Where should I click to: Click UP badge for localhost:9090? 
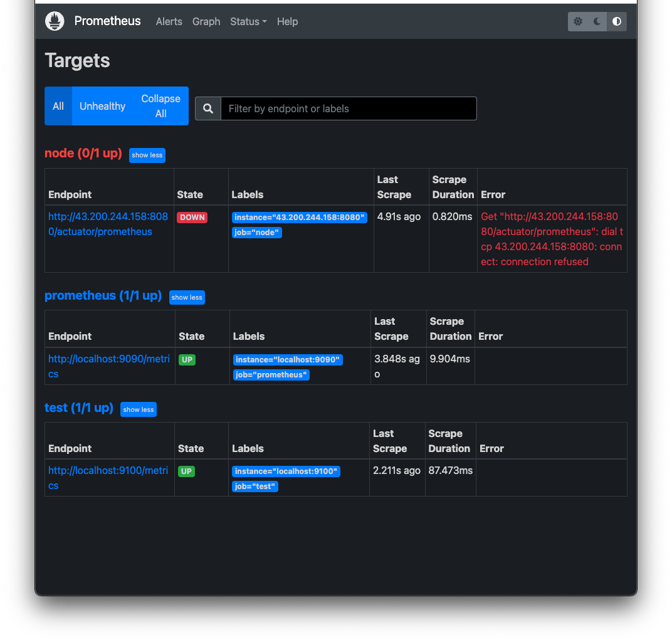click(x=187, y=360)
